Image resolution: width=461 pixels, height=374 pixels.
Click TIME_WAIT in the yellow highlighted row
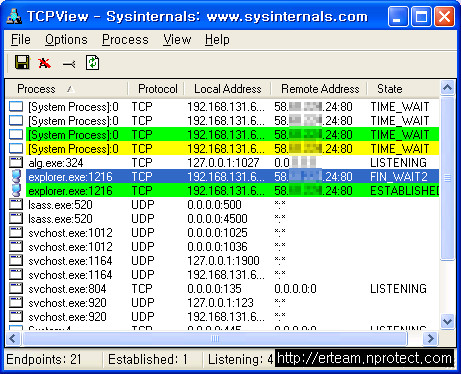pos(400,149)
